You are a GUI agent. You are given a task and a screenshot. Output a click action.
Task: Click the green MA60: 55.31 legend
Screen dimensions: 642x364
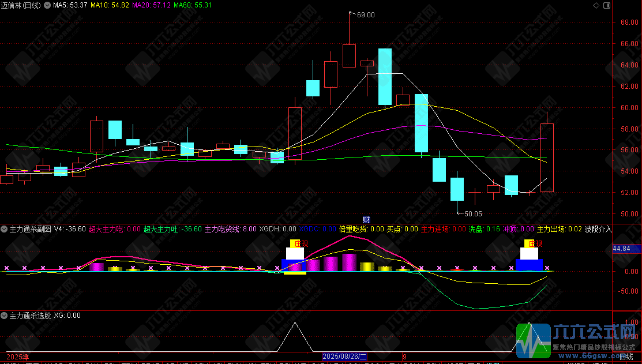[193, 5]
